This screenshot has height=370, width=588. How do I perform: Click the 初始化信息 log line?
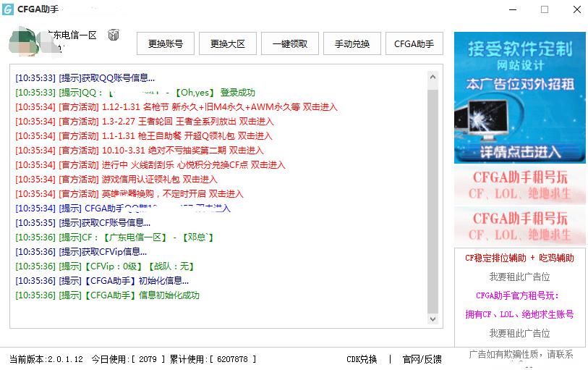click(x=102, y=281)
